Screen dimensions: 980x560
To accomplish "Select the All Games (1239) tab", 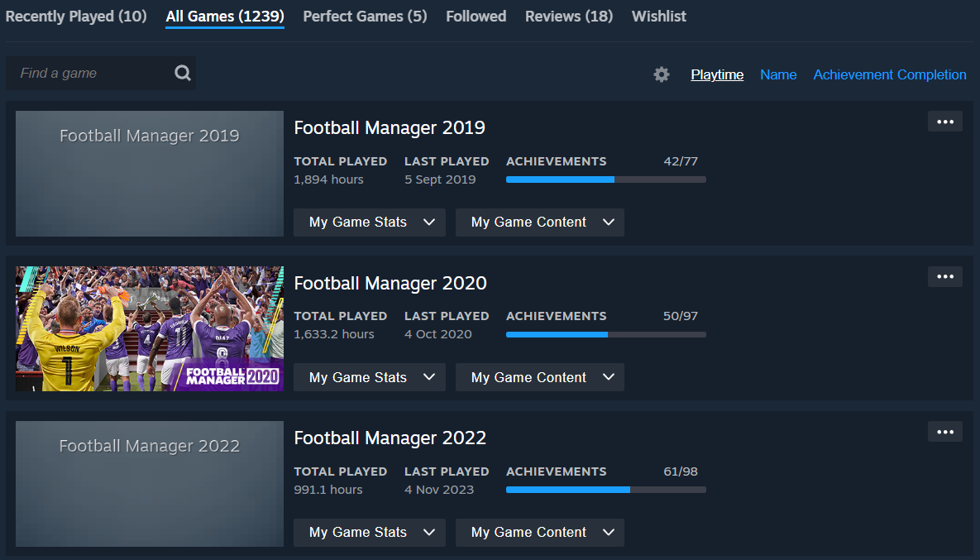I will (225, 17).
